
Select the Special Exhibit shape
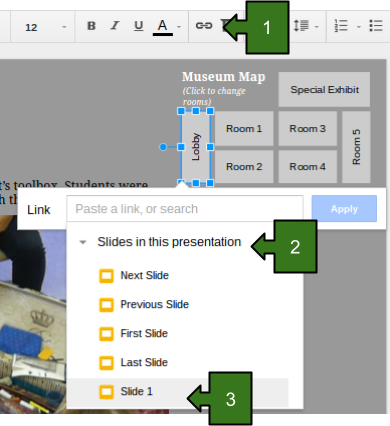[324, 90]
